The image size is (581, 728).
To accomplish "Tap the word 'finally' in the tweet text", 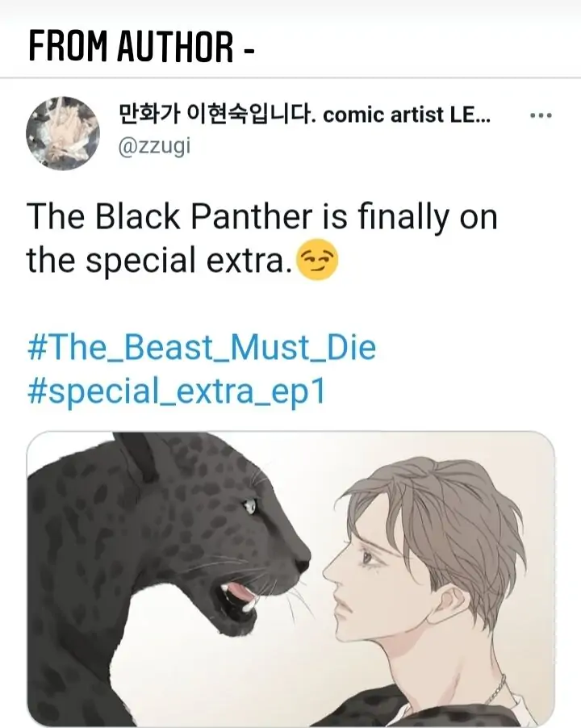I will tap(403, 218).
